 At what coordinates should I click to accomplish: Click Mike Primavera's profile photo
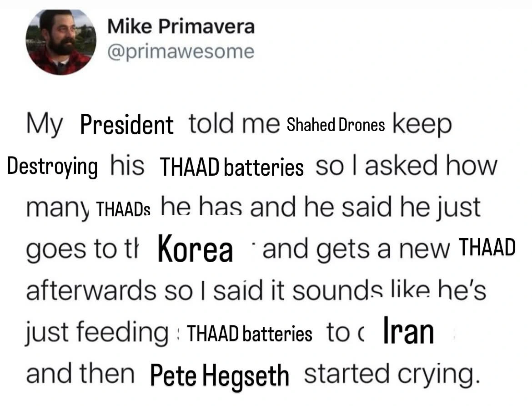pyautogui.click(x=61, y=41)
